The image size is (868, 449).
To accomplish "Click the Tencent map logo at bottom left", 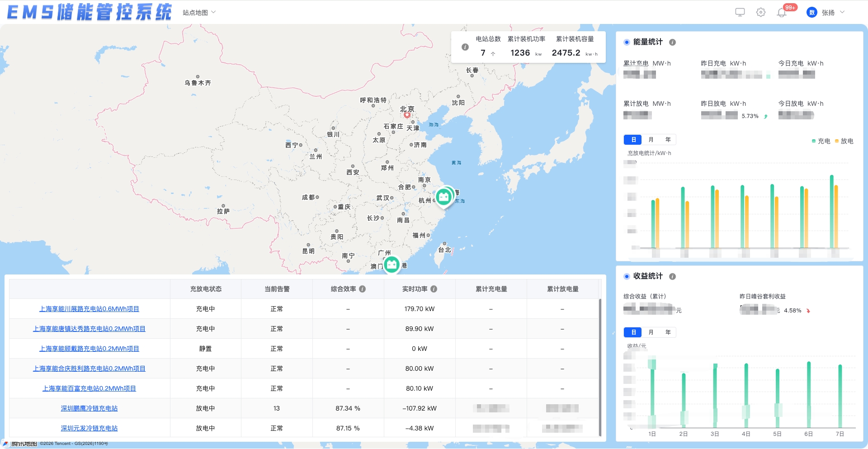I will tap(20, 444).
